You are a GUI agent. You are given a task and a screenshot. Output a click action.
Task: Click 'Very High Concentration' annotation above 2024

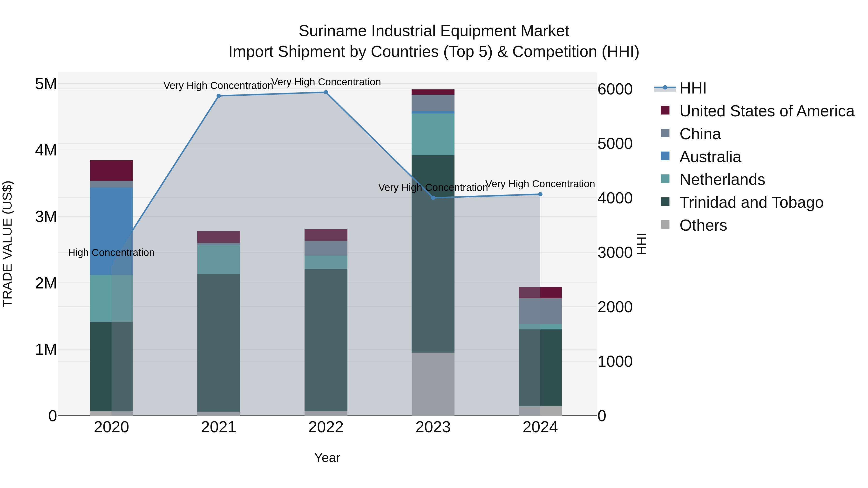click(540, 184)
